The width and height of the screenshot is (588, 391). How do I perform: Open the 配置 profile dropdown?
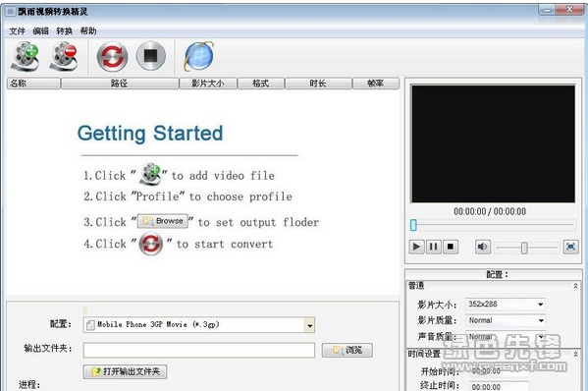(x=310, y=325)
